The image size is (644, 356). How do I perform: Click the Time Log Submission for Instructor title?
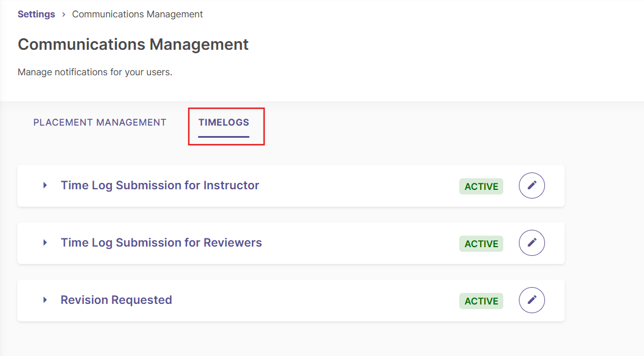pyautogui.click(x=159, y=185)
